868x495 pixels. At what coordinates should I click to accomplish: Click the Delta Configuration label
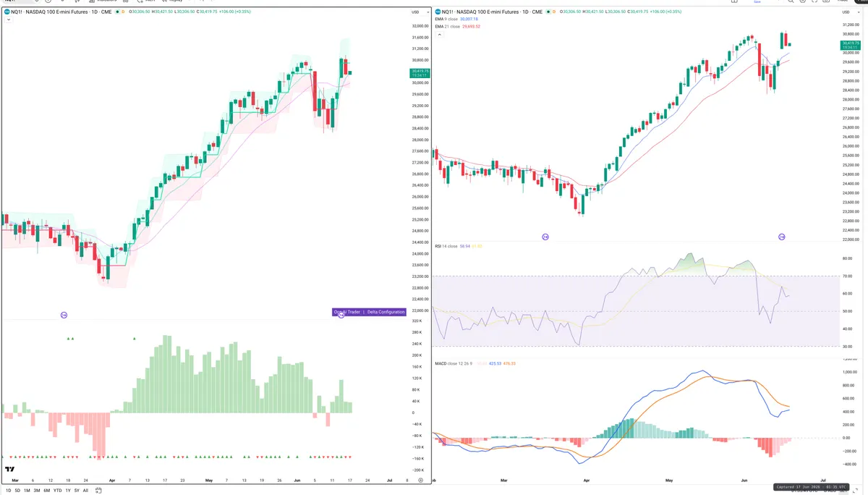386,312
